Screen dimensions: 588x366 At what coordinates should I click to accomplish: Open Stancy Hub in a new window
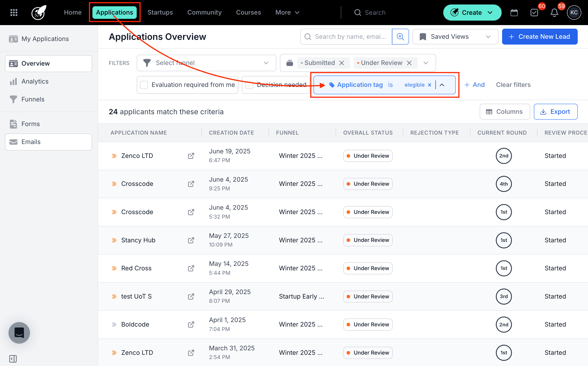click(x=191, y=240)
